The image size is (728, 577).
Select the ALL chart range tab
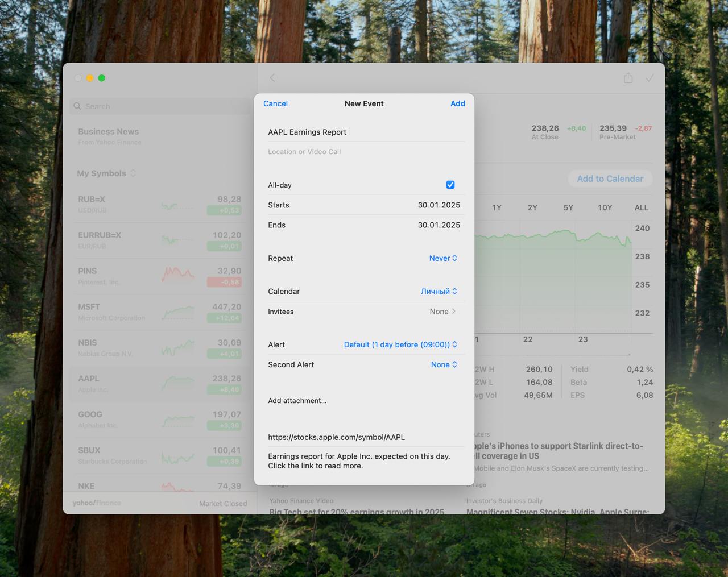point(642,207)
